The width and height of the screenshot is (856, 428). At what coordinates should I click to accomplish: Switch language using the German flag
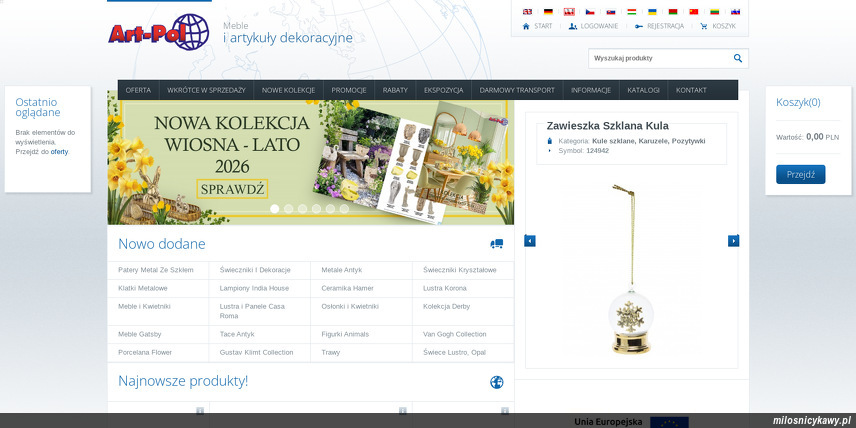point(548,11)
